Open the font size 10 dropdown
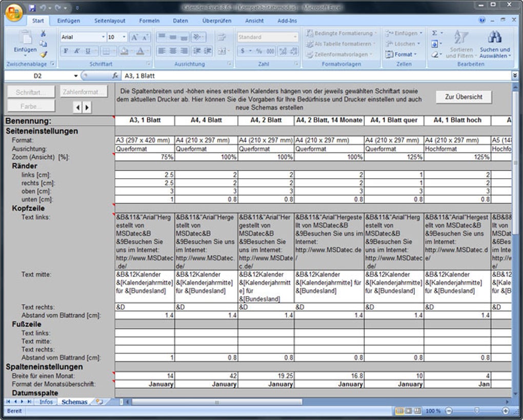 [x=124, y=37]
